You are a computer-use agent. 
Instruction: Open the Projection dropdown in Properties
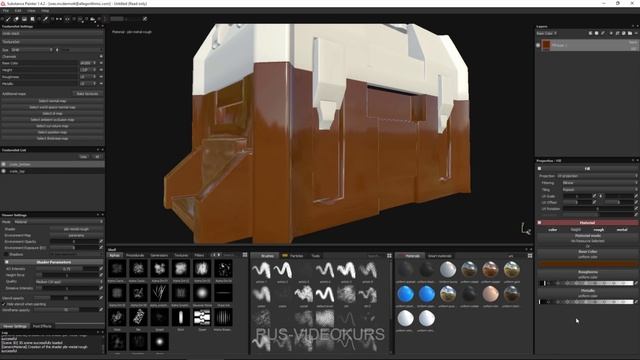coord(598,176)
